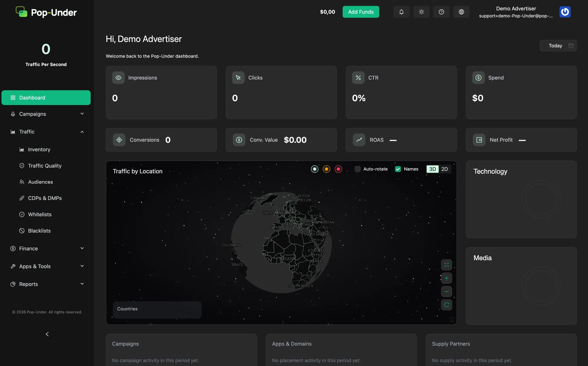The width and height of the screenshot is (588, 366).
Task: Click the Add Funds button
Action: (361, 12)
